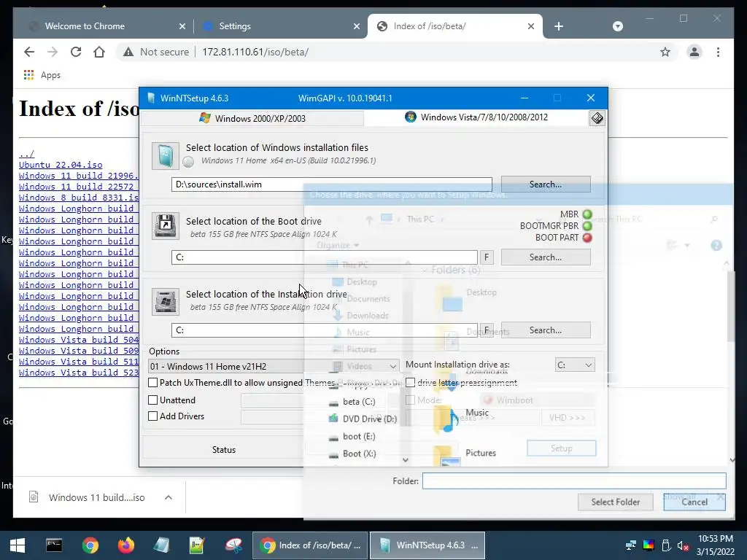Open Windows Start menu
The image size is (747, 560).
[x=18, y=545]
